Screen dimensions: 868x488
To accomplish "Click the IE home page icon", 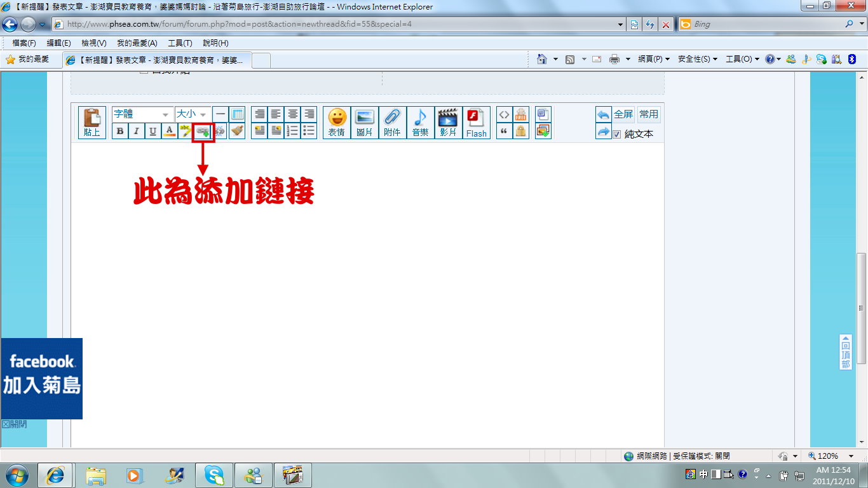I will (x=541, y=59).
